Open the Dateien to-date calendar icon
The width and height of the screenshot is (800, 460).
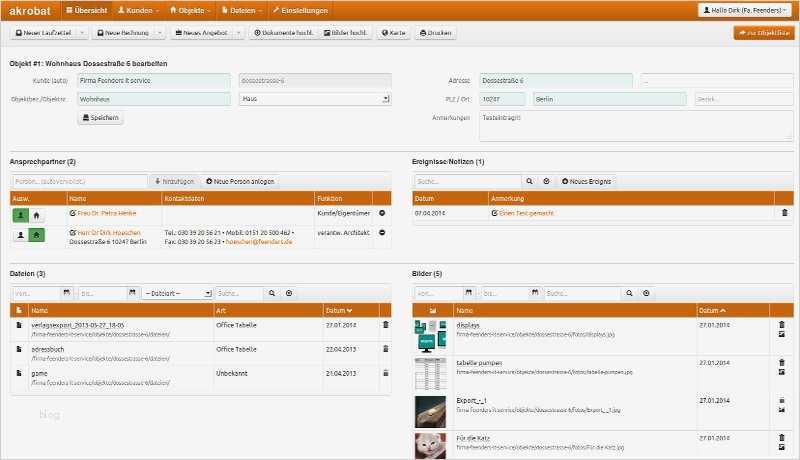point(133,293)
